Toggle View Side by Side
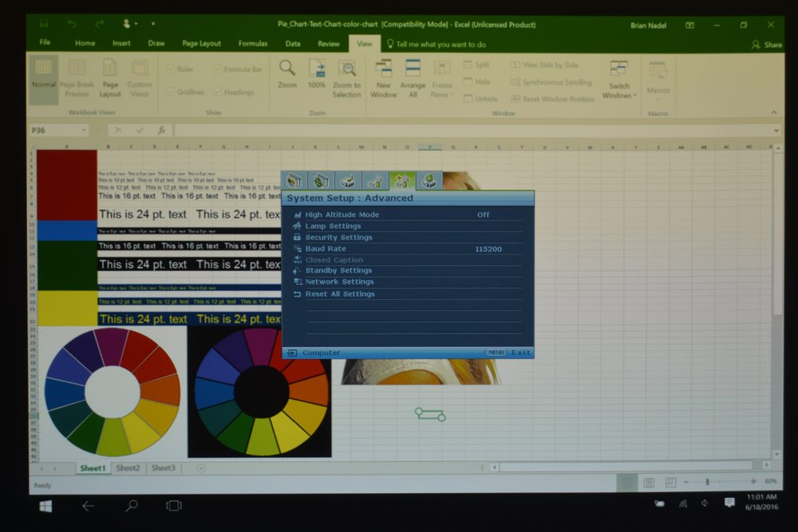798x532 pixels. tap(544, 65)
